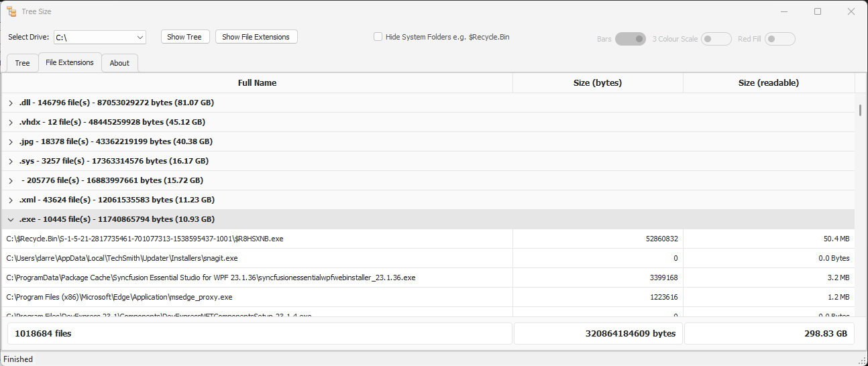Select the snagit.exe file row
Image resolution: width=868 pixels, height=366 pixels.
coord(122,258)
